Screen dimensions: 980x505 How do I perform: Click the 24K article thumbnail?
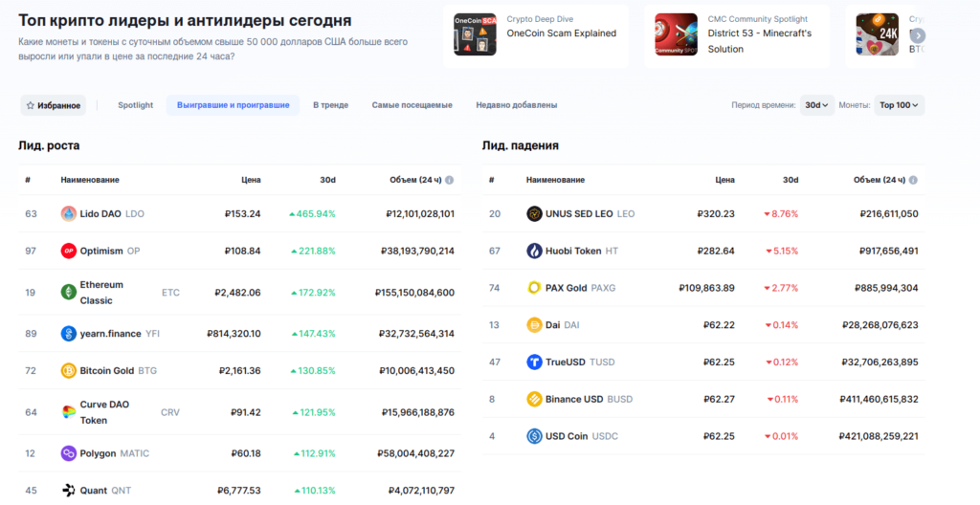(x=878, y=34)
